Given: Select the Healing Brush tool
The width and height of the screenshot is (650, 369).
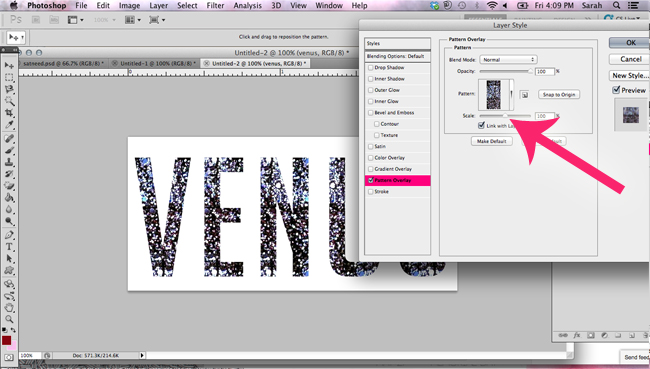Looking at the screenshot, I should (9, 138).
